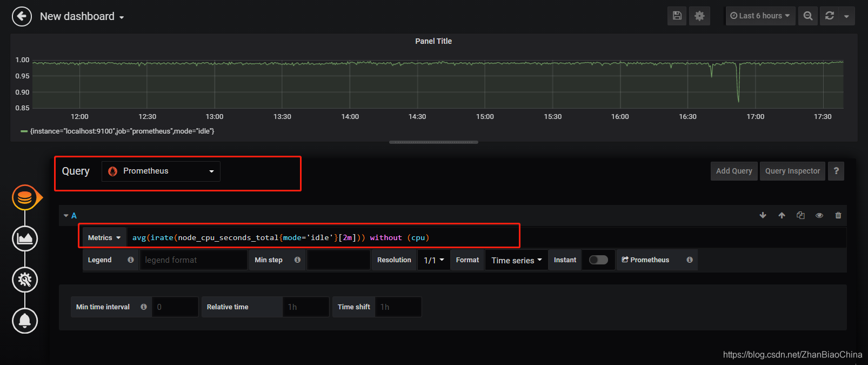Toggle the idle series legend entry

[122, 131]
